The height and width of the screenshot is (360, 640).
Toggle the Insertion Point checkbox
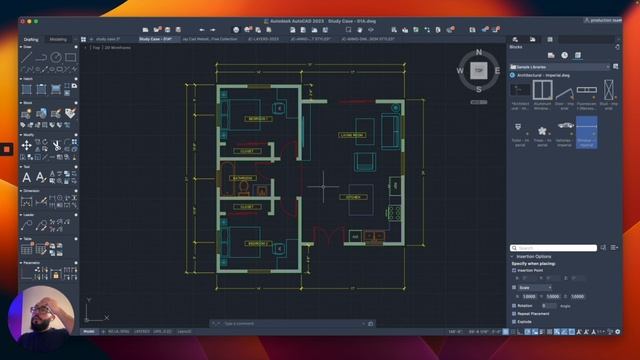(514, 270)
